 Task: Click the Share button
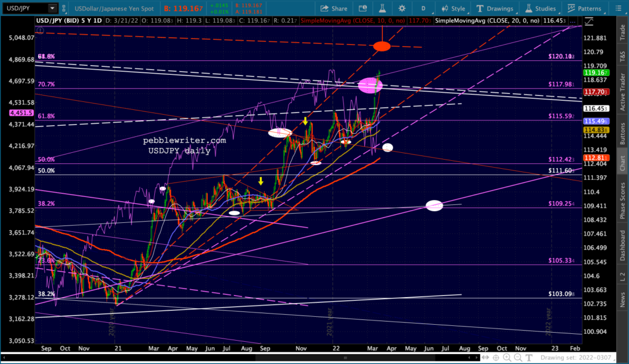tap(334, 9)
